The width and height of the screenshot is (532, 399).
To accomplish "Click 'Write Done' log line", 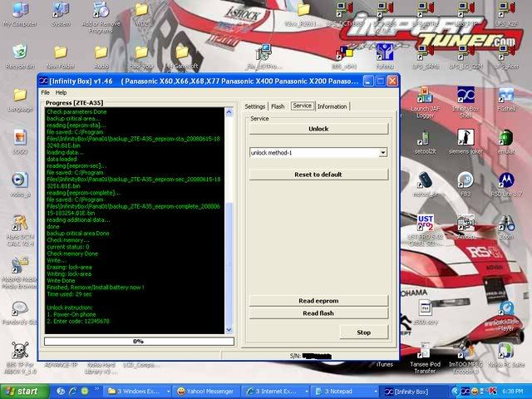I will click(61, 281).
